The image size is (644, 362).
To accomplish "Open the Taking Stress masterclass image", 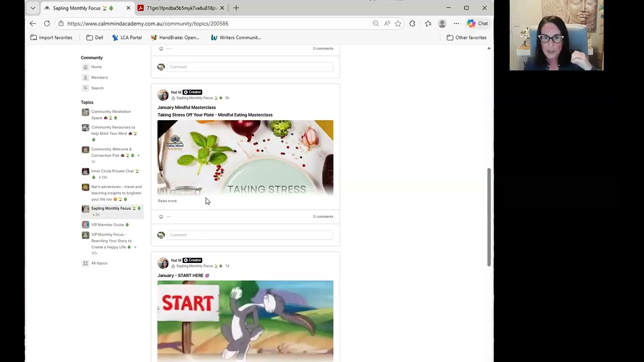I will tap(246, 157).
